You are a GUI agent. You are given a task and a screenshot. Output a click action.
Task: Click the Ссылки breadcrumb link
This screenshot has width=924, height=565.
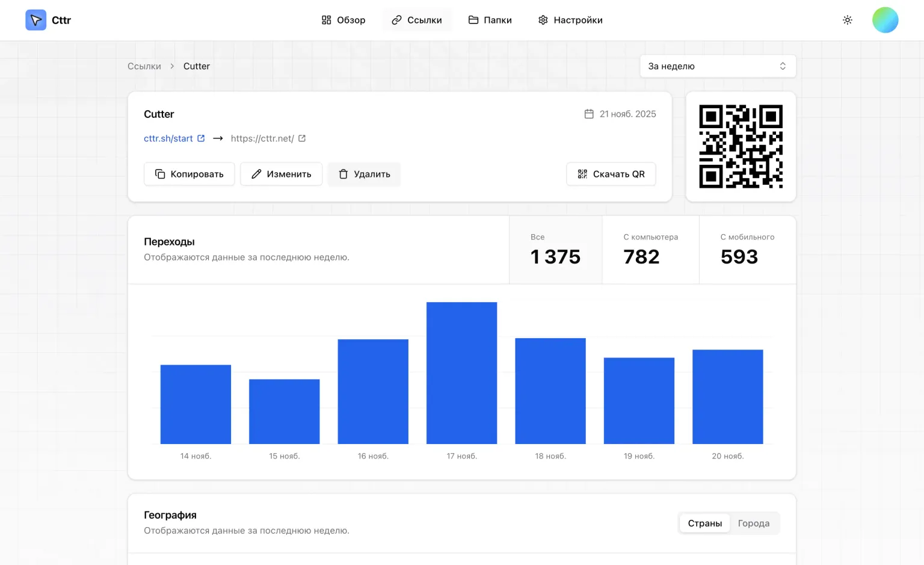[x=144, y=66]
